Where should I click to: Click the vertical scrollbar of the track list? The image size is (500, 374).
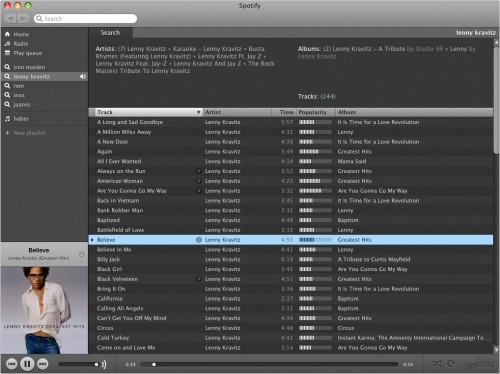coord(496,100)
